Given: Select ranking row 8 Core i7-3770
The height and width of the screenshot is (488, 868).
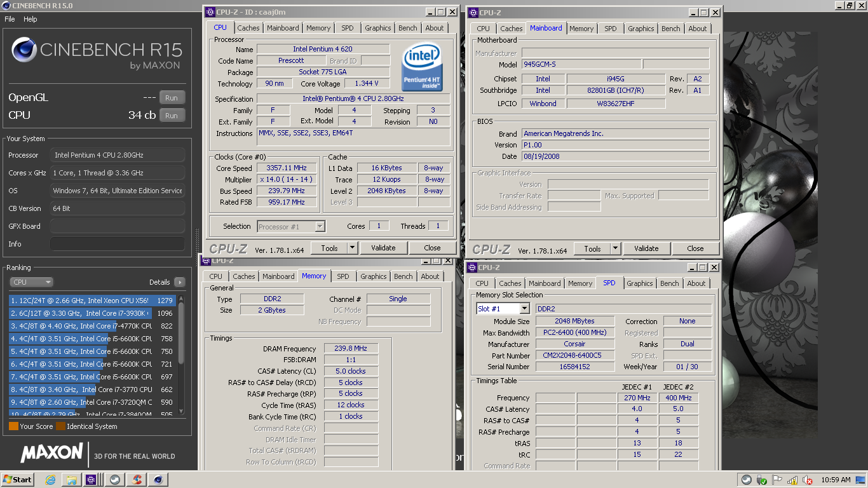Looking at the screenshot, I should click(92, 390).
